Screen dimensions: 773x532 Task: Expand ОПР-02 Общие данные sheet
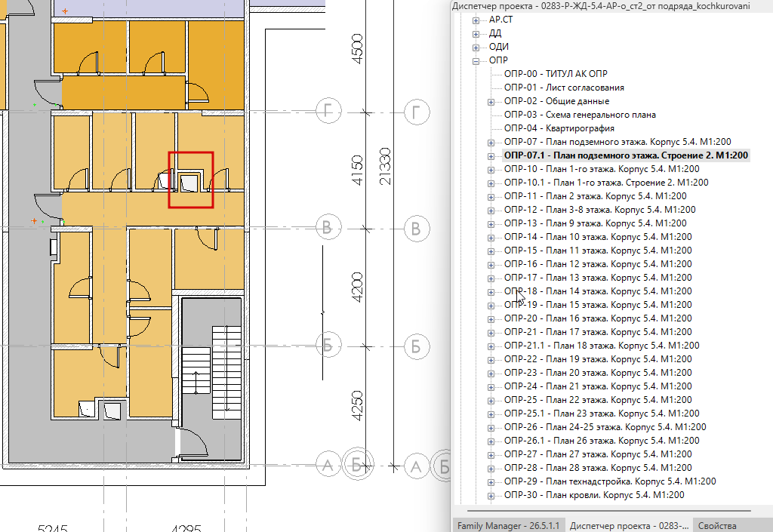pyautogui.click(x=491, y=102)
